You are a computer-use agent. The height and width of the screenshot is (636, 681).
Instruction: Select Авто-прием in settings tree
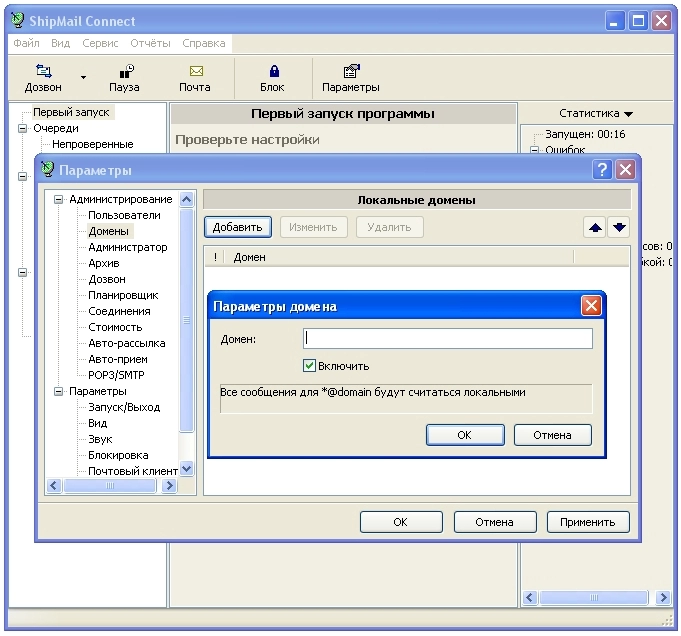118,360
